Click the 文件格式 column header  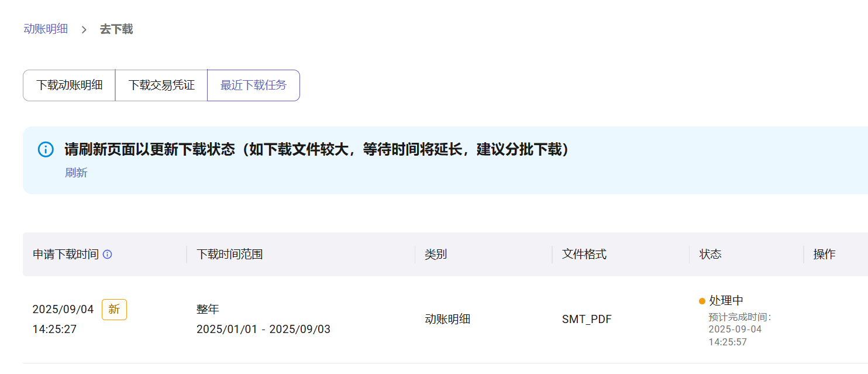click(x=584, y=255)
